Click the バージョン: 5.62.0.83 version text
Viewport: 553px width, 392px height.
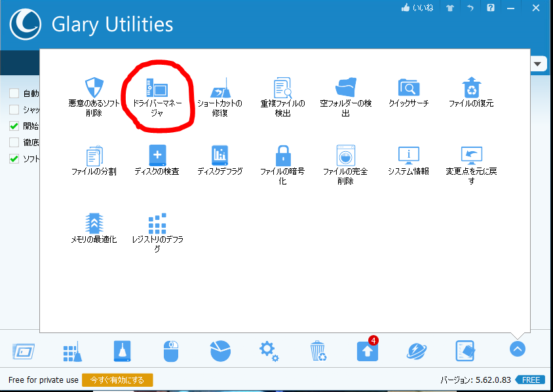tap(476, 380)
